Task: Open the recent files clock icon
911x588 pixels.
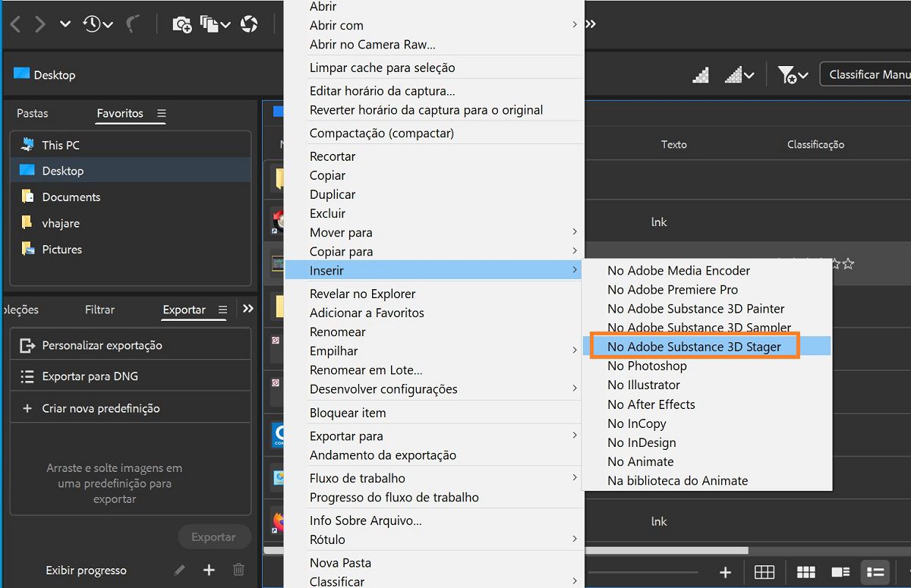Action: [93, 24]
